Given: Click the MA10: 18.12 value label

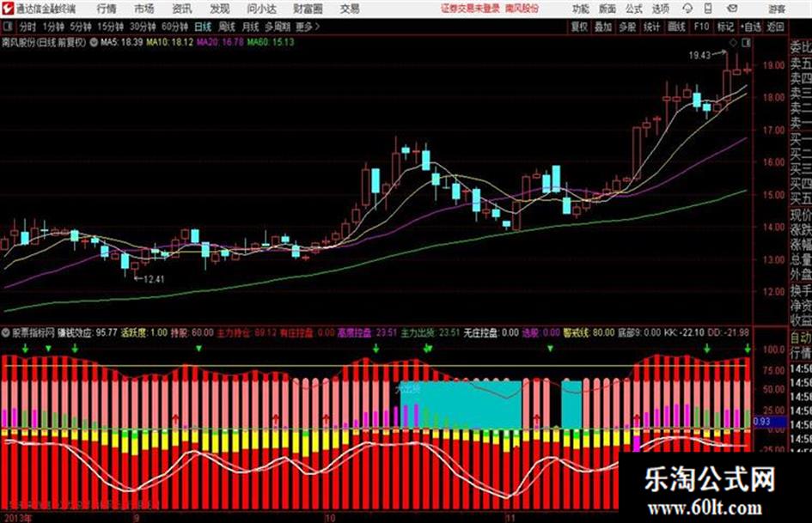Looking at the screenshot, I should point(170,42).
